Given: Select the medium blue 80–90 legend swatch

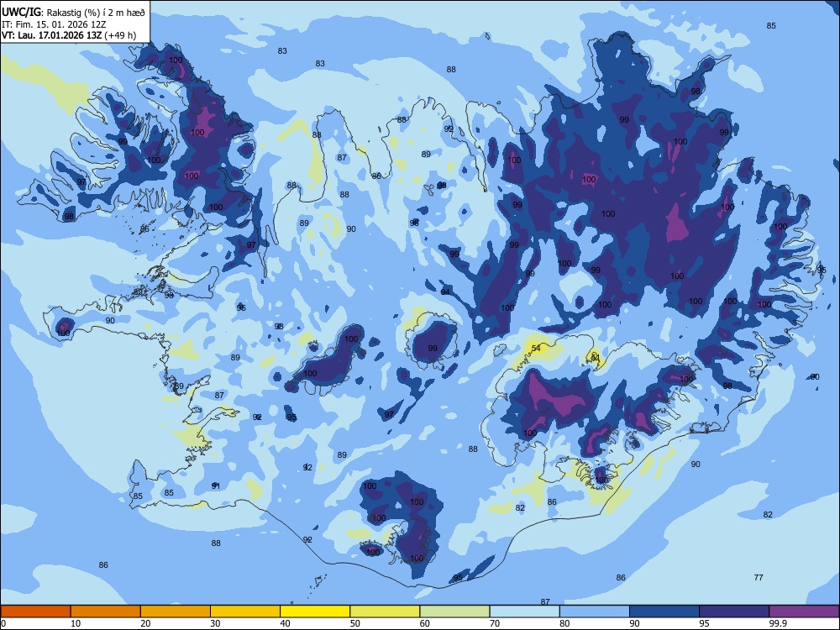Looking at the screenshot, I should [x=595, y=612].
